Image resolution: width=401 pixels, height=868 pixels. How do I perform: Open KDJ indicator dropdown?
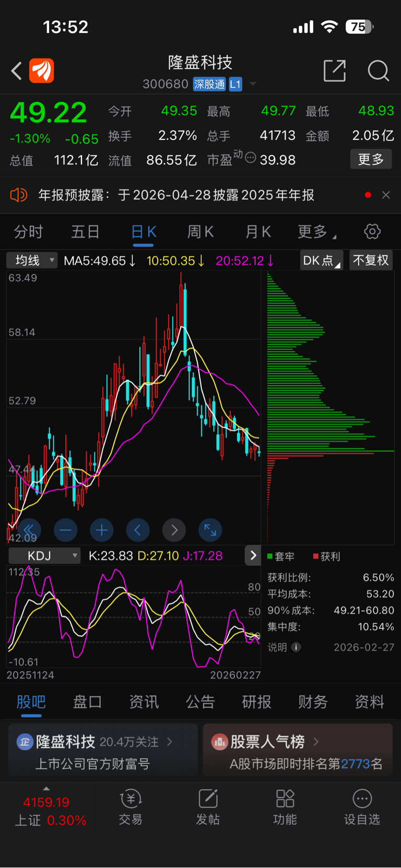coord(44,556)
